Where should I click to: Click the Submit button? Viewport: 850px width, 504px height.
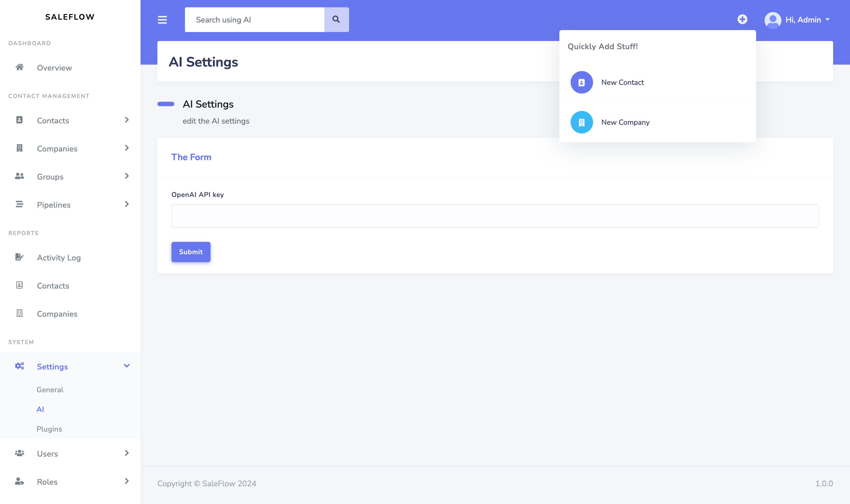pos(191,252)
